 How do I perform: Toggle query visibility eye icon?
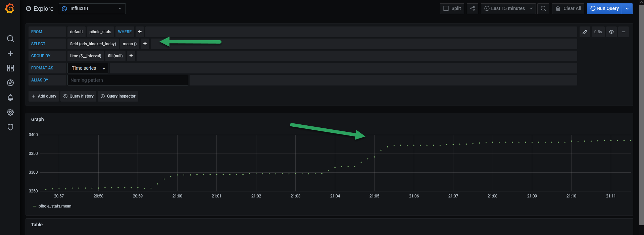611,32
